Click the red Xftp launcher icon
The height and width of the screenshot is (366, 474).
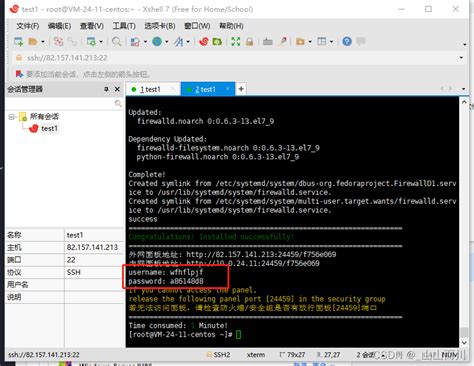pyautogui.click(x=204, y=42)
